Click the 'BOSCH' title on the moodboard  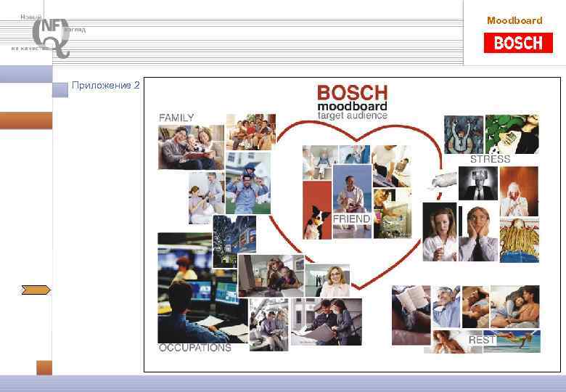tap(353, 93)
